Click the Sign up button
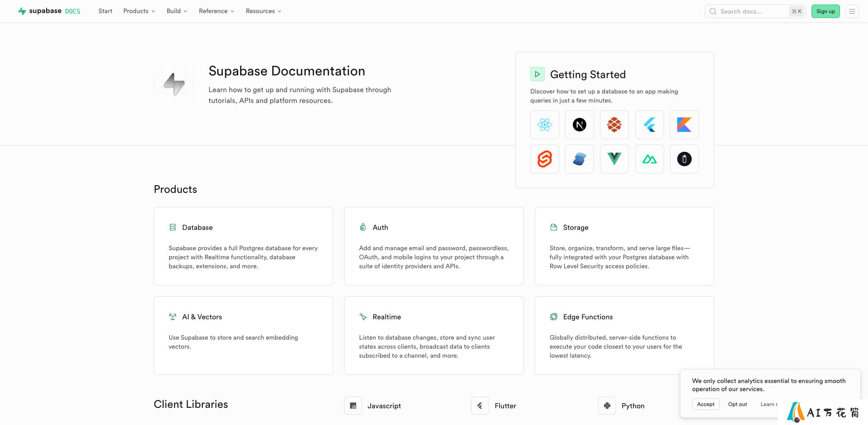Screen dimensions: 868x425 (x=826, y=11)
